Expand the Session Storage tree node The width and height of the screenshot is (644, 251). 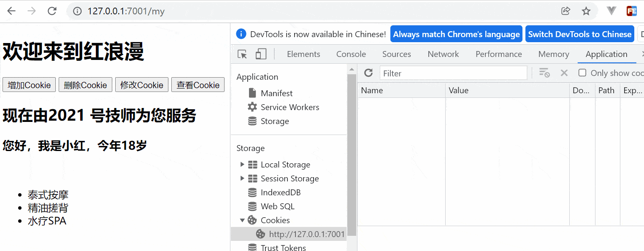(x=242, y=178)
